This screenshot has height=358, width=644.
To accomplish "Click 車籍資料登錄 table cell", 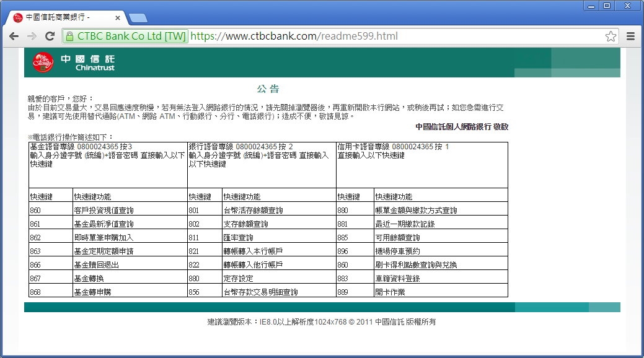I will coord(441,278).
